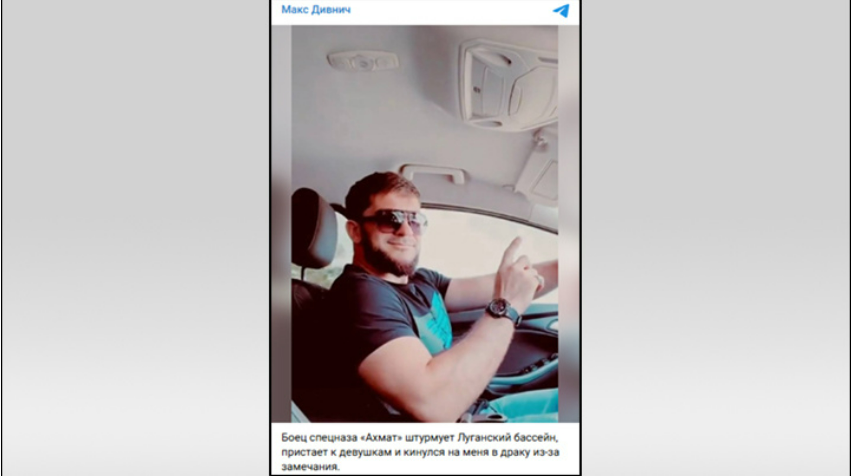Click the gray background right of post
Screen dimensions: 852x476
point(716,238)
